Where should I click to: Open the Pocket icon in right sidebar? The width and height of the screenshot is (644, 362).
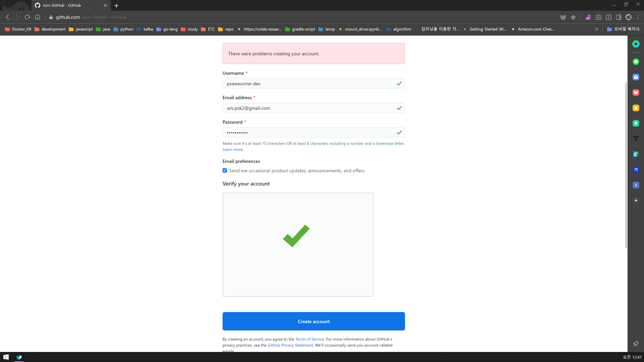[636, 93]
